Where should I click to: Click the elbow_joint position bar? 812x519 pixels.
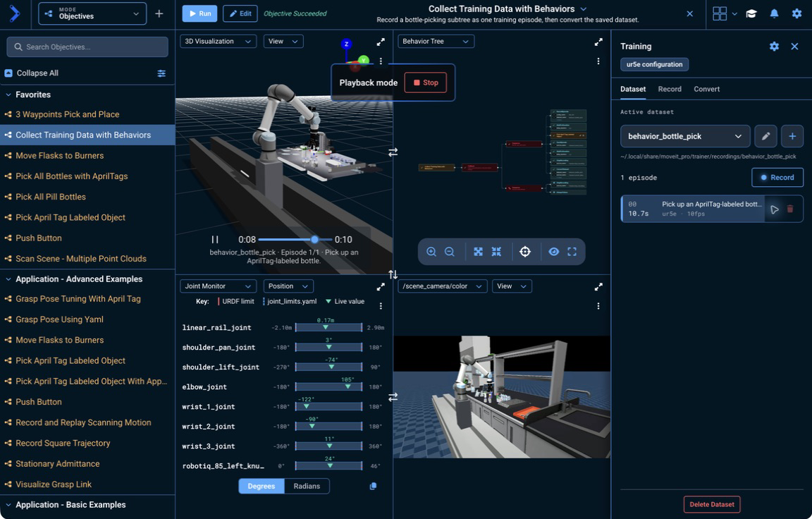[328, 387]
